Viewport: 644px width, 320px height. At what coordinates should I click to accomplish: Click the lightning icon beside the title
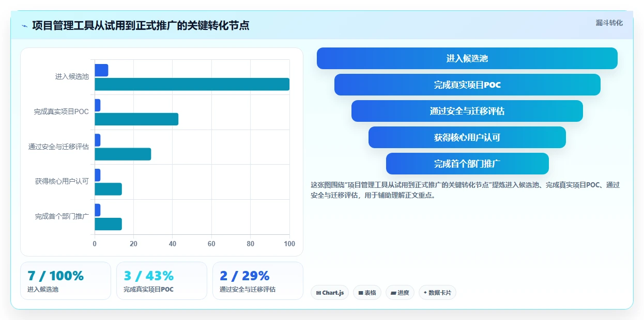point(24,26)
